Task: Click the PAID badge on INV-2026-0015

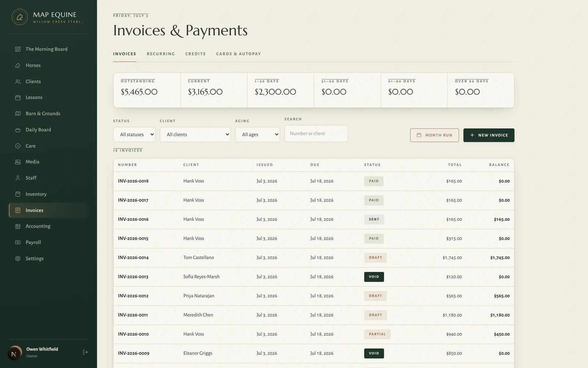Action: click(374, 238)
